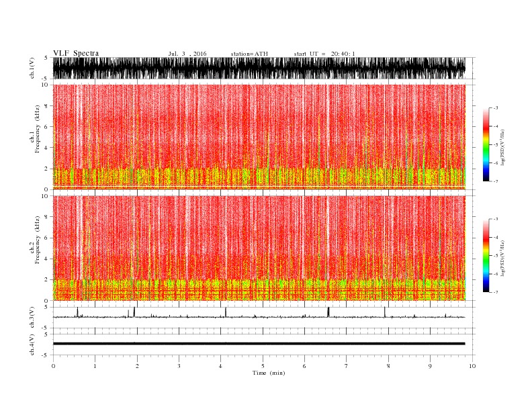Click the time axis tick label "10"

pos(472,366)
